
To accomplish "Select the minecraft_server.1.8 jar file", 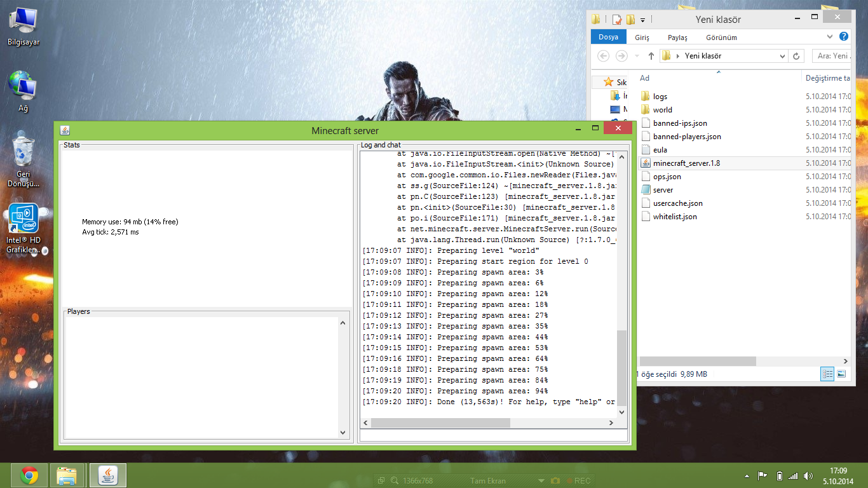I will coord(686,163).
